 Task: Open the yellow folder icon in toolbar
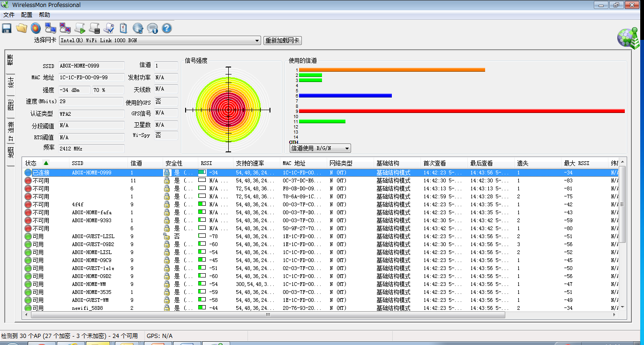pos(22,28)
